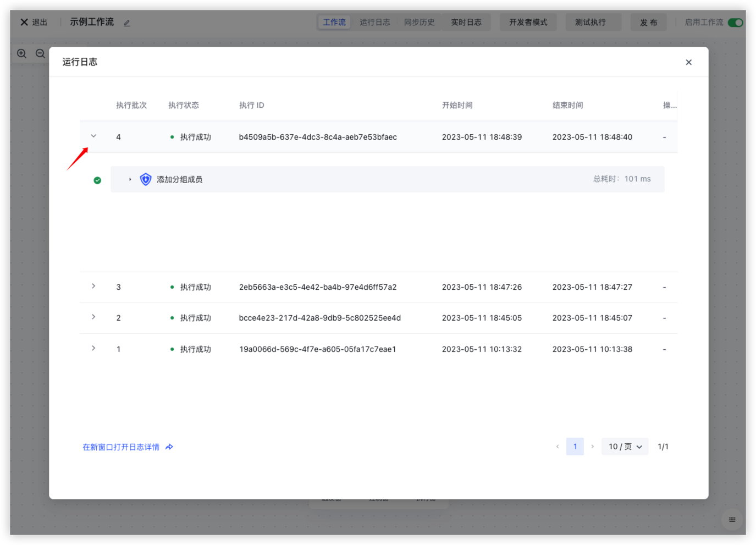Click the 测试执行 button

pyautogui.click(x=590, y=23)
